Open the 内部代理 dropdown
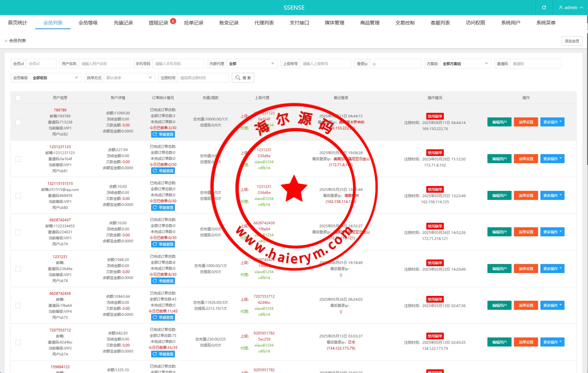 pos(251,64)
